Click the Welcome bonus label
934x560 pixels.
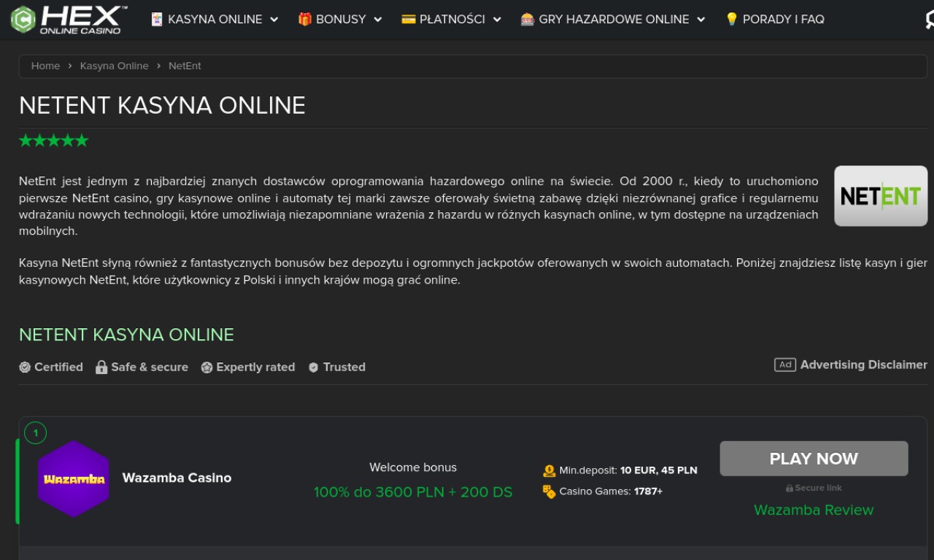[413, 467]
